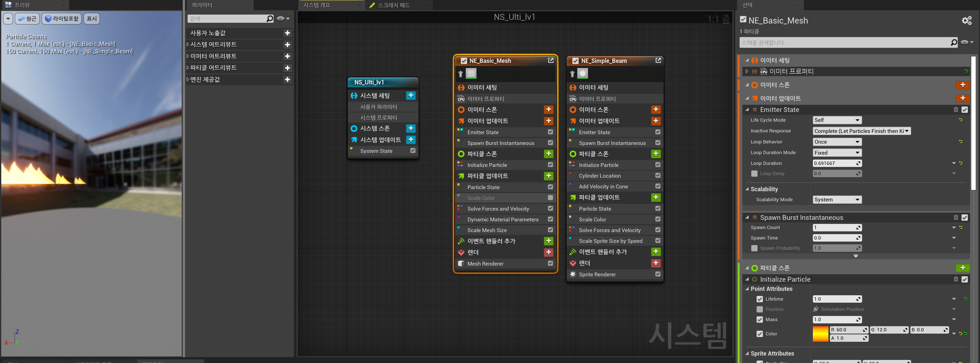This screenshot has height=363, width=980.
Task: Open NE_Simple_Beam emitter in separate editor
Action: (x=658, y=60)
